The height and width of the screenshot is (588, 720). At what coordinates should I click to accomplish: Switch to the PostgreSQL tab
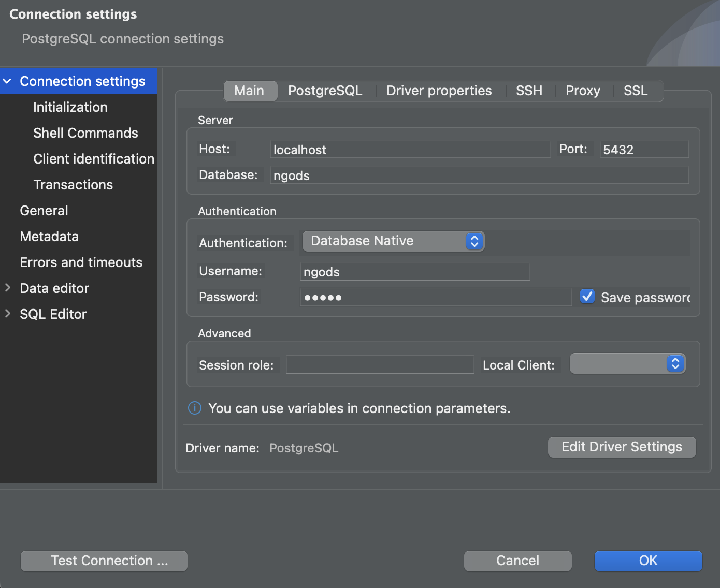[325, 91]
